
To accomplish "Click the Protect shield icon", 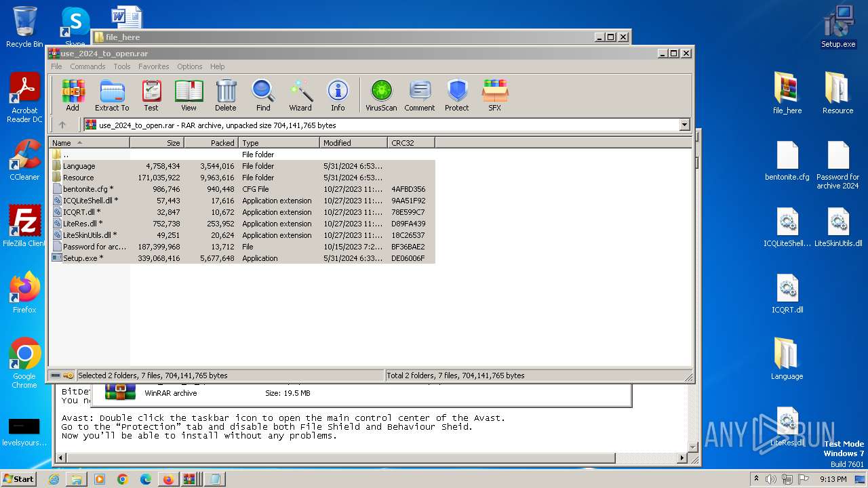I will click(x=457, y=95).
